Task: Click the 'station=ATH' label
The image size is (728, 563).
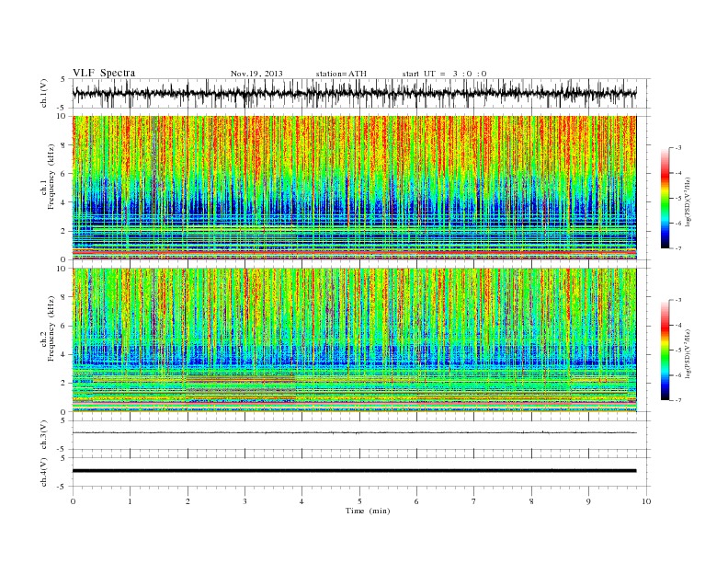Action: coord(341,74)
